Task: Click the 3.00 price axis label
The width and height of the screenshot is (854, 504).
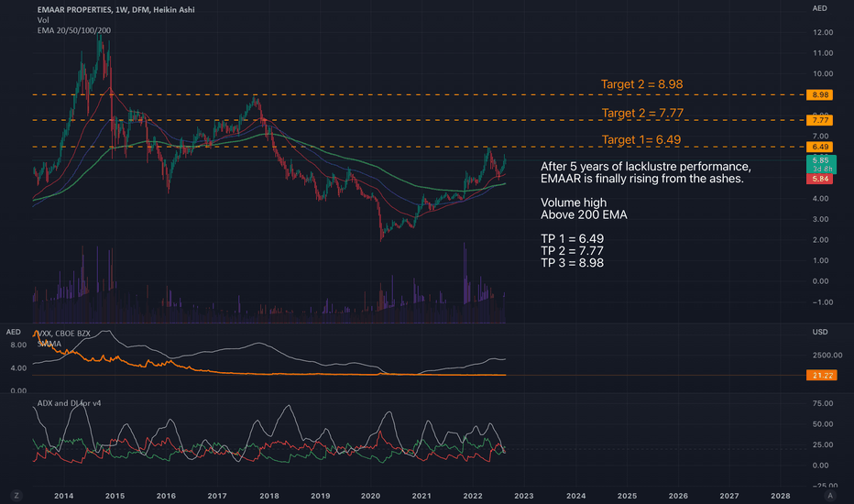Action: [x=820, y=219]
